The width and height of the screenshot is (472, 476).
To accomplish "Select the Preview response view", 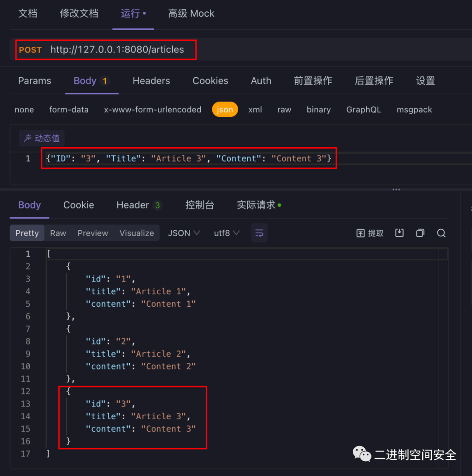I will (93, 233).
